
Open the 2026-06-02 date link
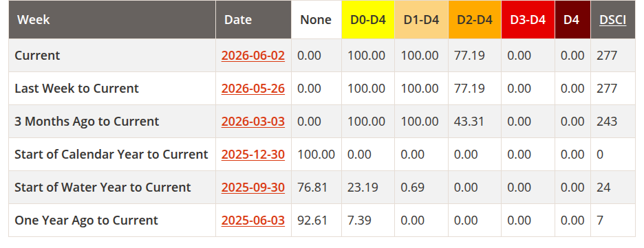click(x=253, y=56)
